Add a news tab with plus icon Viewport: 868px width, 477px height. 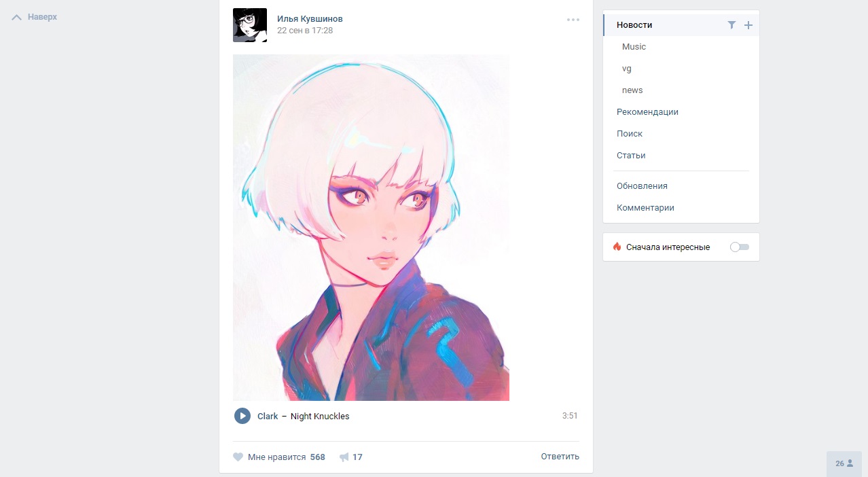pyautogui.click(x=748, y=25)
